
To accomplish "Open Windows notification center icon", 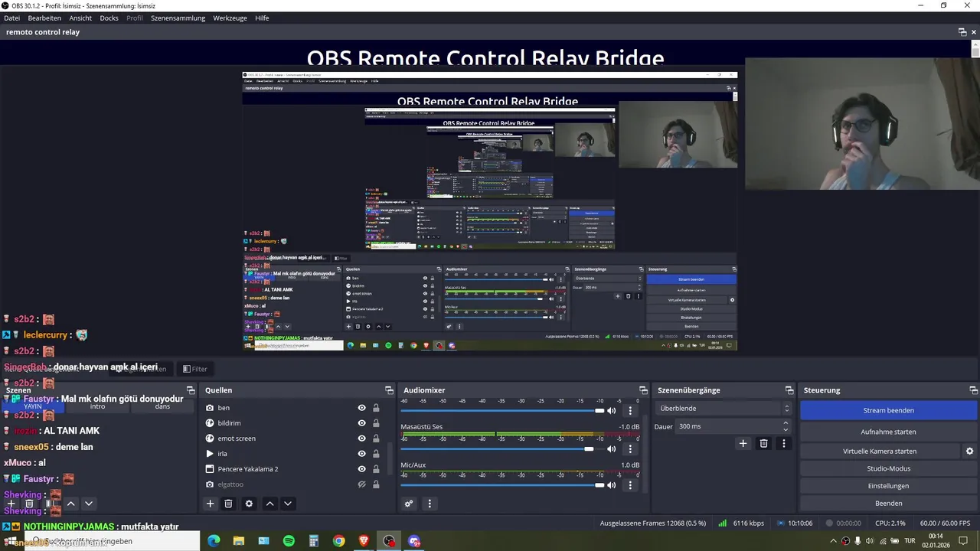I will (965, 541).
